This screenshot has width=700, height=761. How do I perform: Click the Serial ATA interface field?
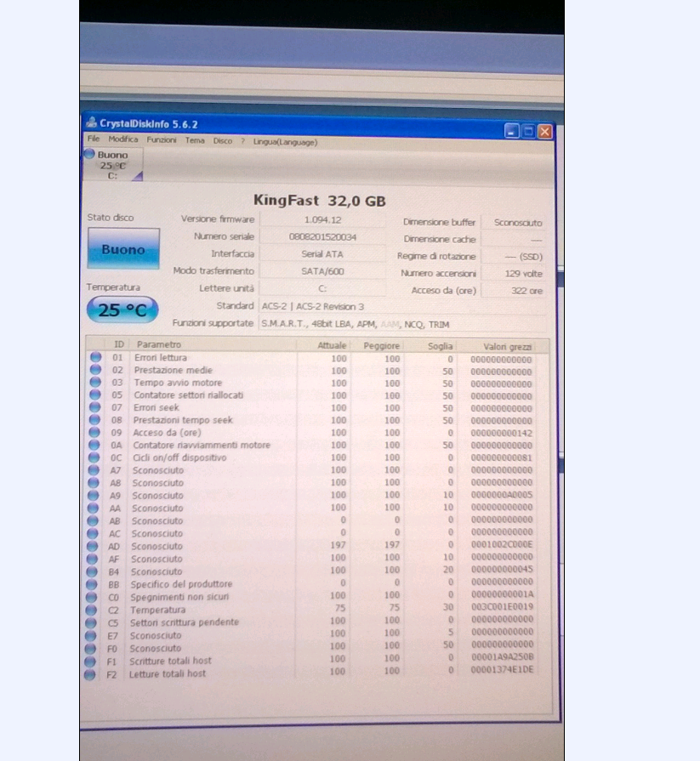[x=323, y=254]
